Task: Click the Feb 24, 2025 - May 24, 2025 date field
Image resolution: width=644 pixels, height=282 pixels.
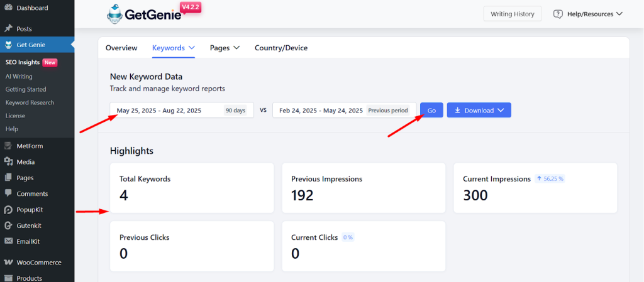Action: 344,111
